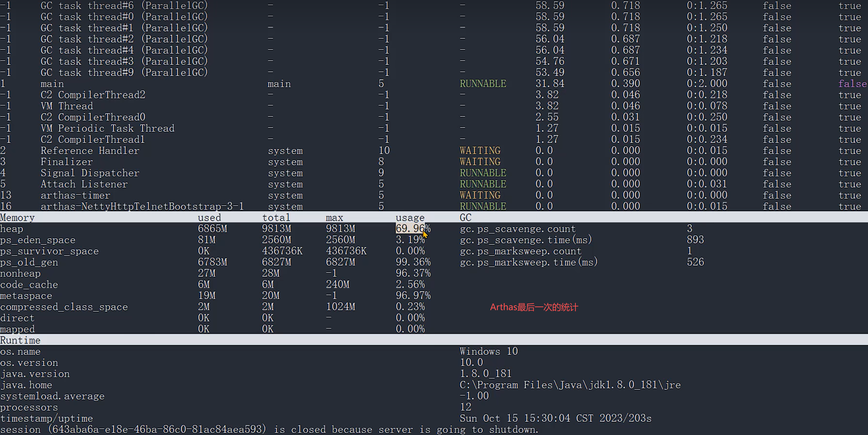Viewport: 868px width, 435px height.
Task: Click the java.home path value
Action: [570, 385]
